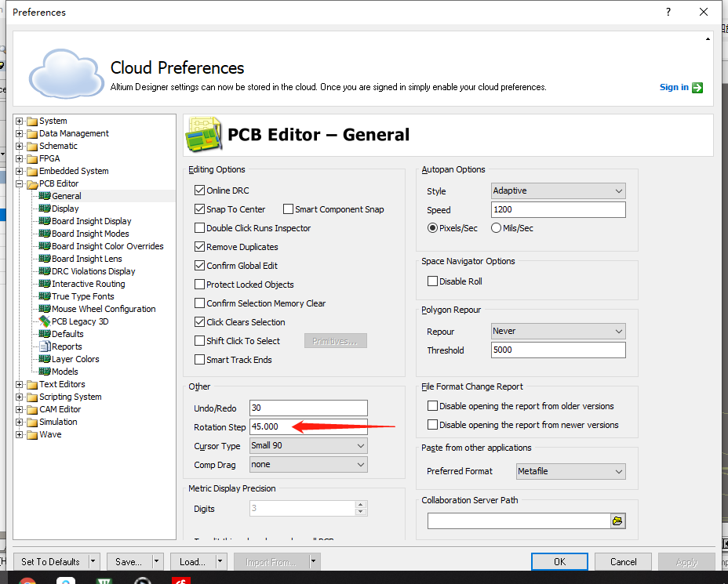The height and width of the screenshot is (584, 728).
Task: Click the Models page icon
Action: (45, 371)
